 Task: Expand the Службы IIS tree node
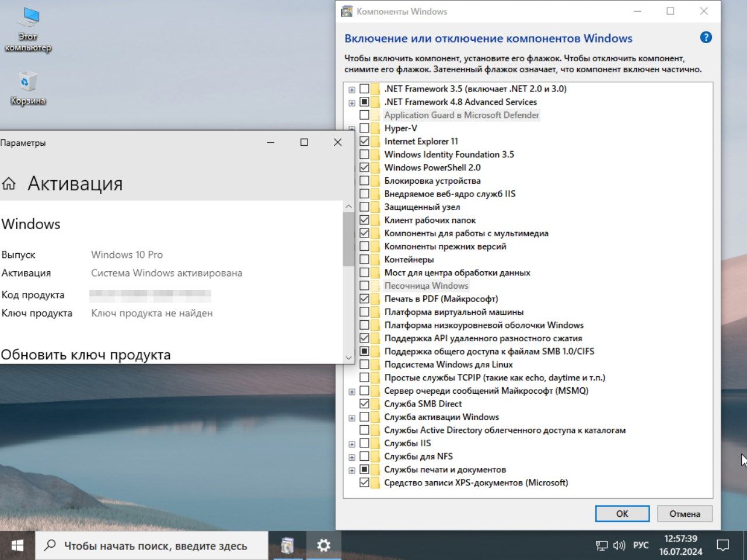pyautogui.click(x=352, y=444)
